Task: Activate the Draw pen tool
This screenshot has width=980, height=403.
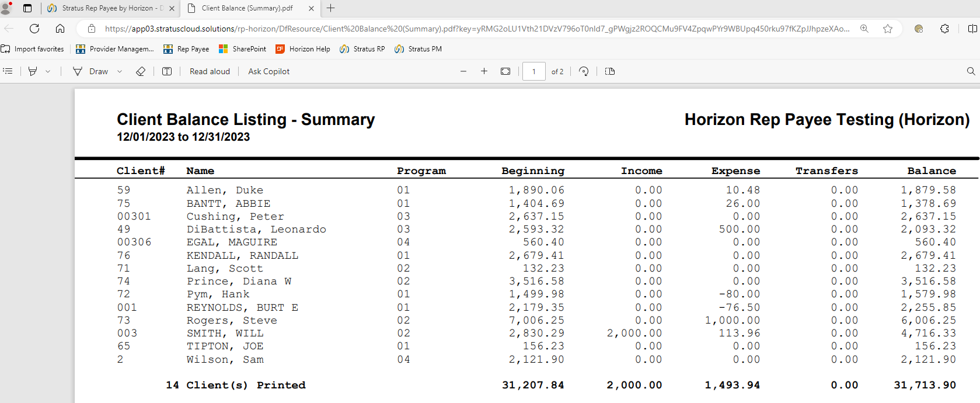Action: point(90,71)
